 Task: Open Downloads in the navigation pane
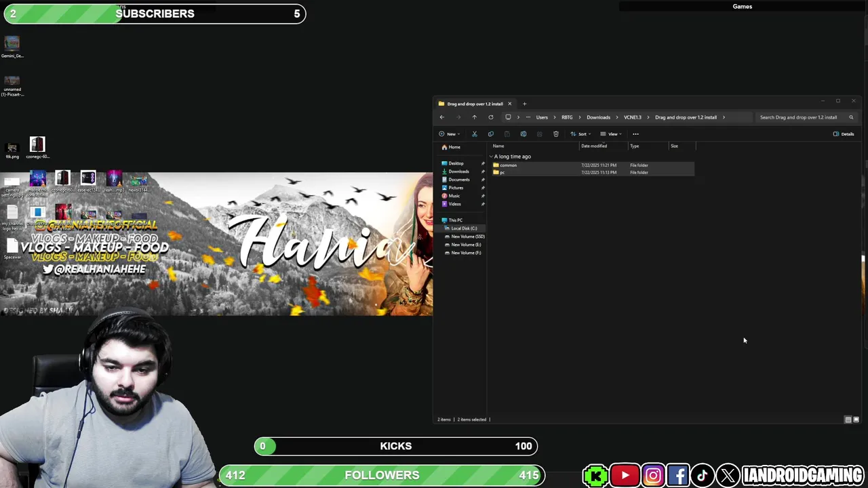455,171
